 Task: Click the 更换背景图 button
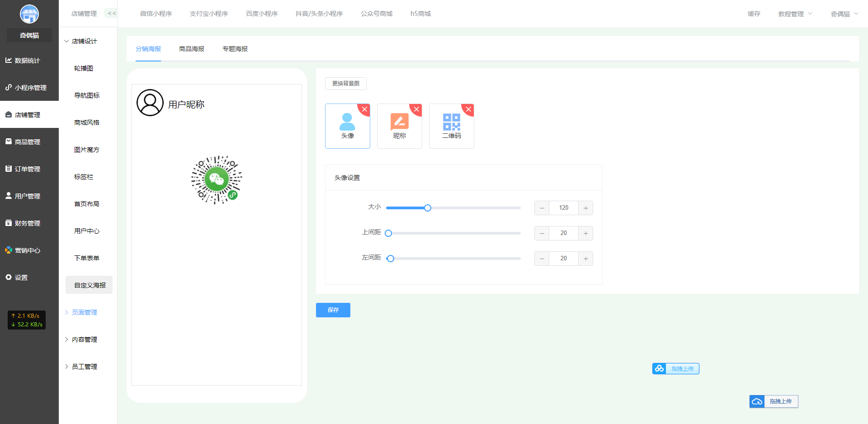pyautogui.click(x=346, y=84)
